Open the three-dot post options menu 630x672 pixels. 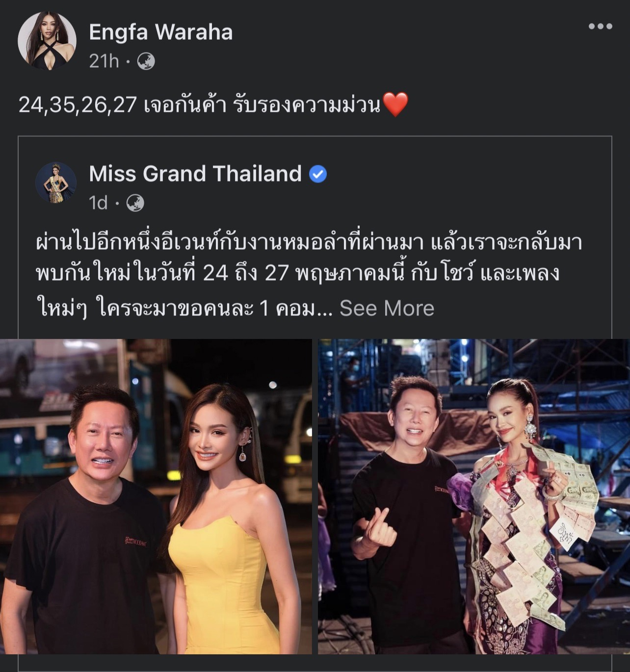pos(600,26)
